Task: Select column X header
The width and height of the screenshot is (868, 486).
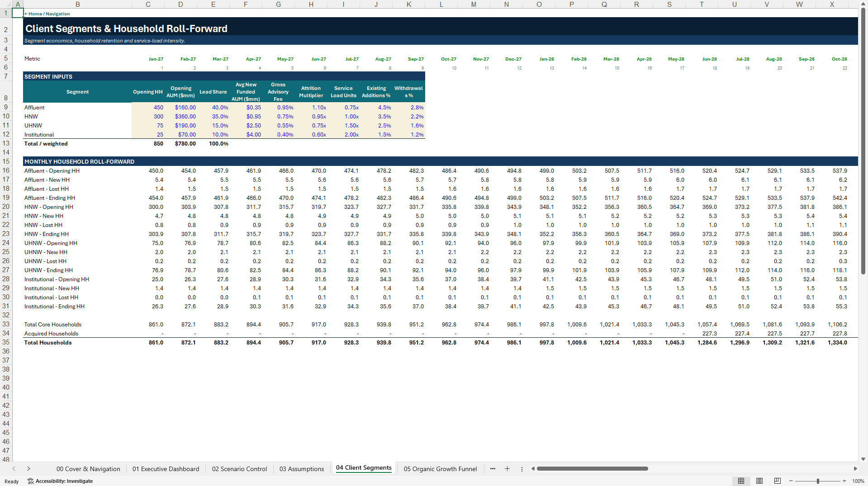Action: click(832, 4)
